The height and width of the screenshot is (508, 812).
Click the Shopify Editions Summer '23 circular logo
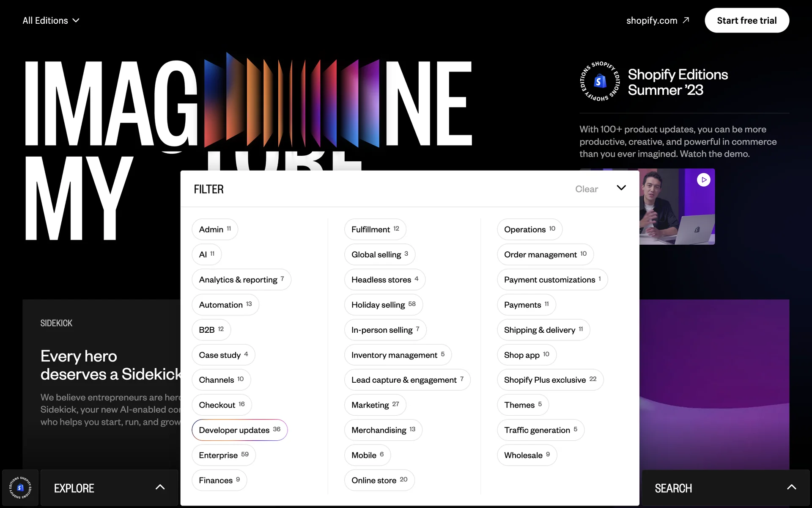pyautogui.click(x=600, y=81)
